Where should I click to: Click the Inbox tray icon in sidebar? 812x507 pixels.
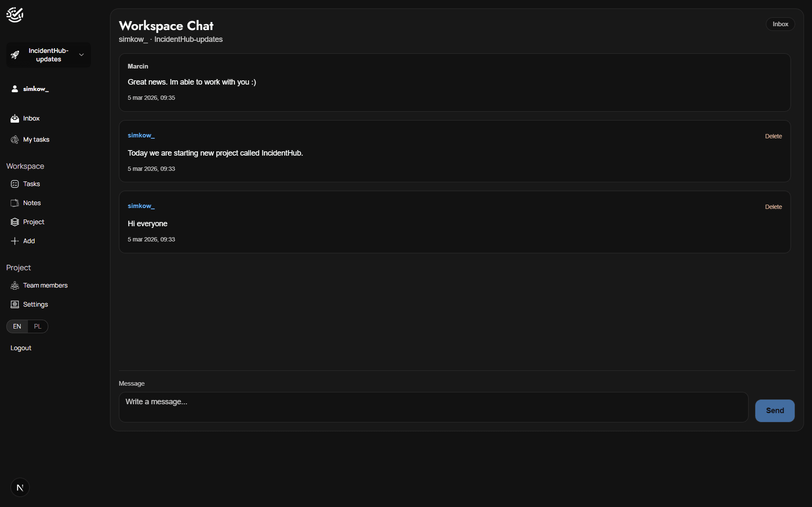(x=15, y=118)
